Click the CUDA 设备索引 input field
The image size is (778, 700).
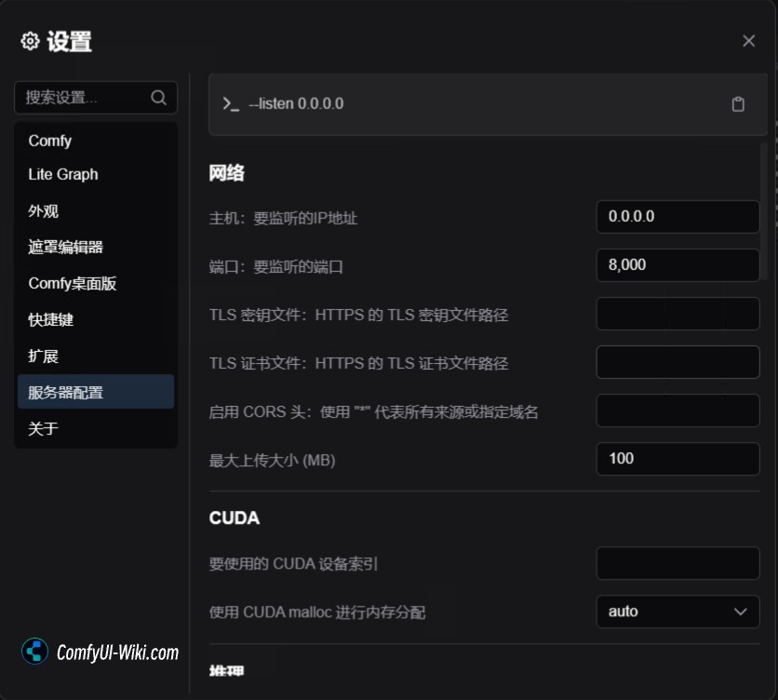(x=677, y=563)
